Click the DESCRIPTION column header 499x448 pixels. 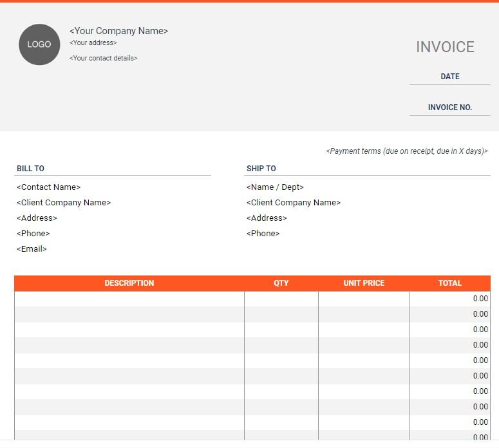129,283
